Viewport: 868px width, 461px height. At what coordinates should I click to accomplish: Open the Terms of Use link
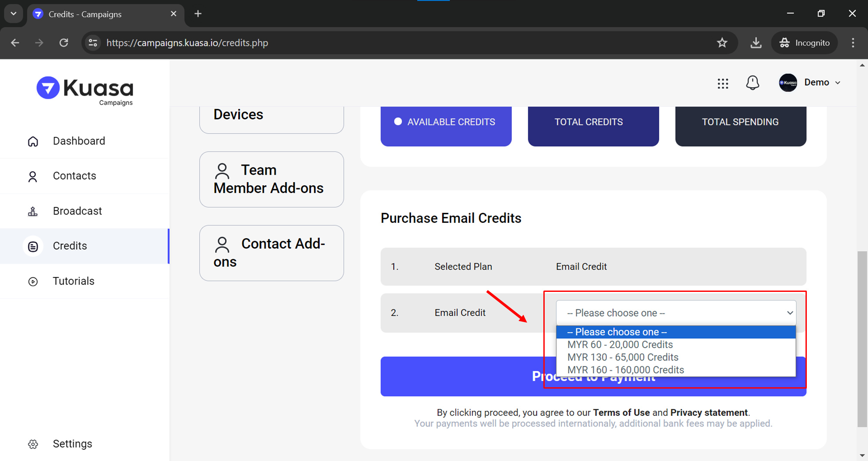(621, 412)
